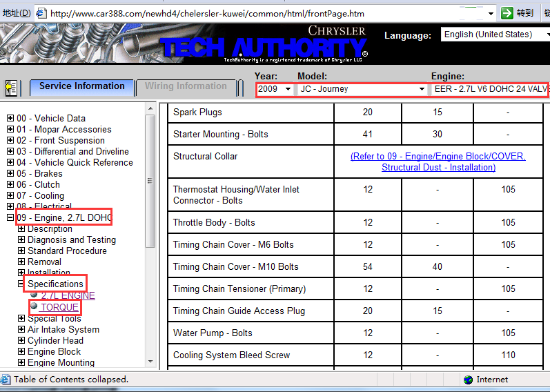This screenshot has height=392, width=550.
Task: Follow the Structural Dust - Installation reference link
Action: click(x=438, y=161)
